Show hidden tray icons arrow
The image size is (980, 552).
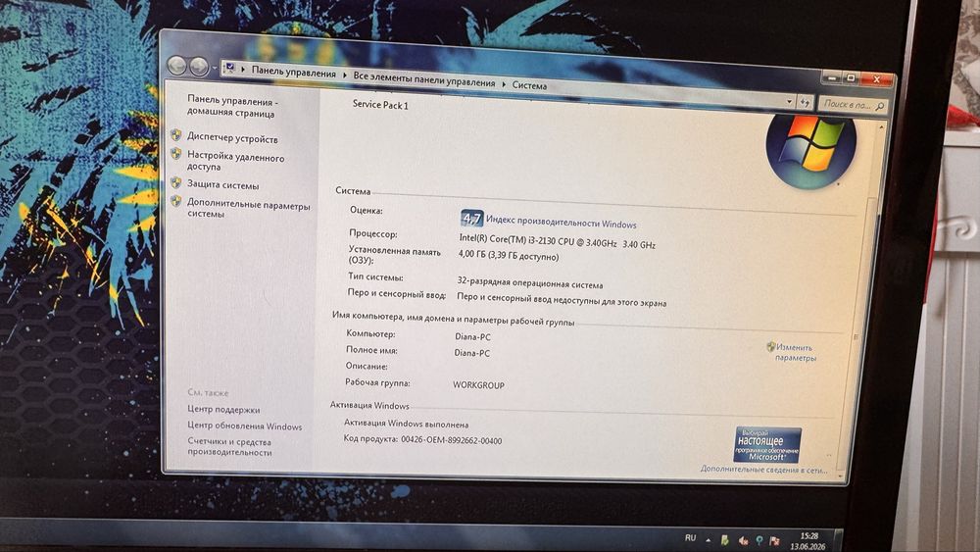point(709,539)
